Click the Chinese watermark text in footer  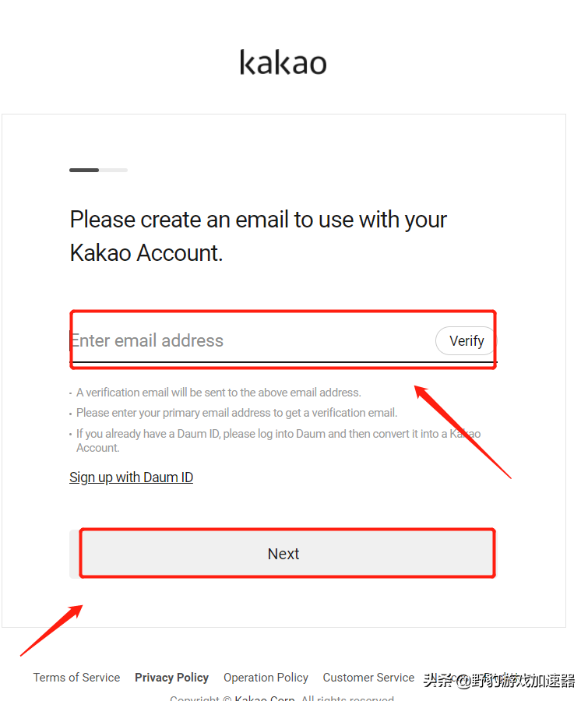coord(498,680)
